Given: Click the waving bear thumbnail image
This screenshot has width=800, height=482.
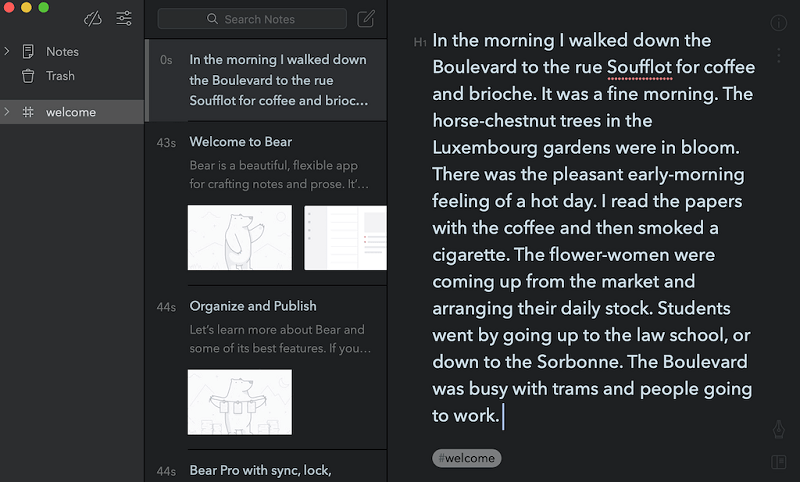Looking at the screenshot, I should point(240,238).
